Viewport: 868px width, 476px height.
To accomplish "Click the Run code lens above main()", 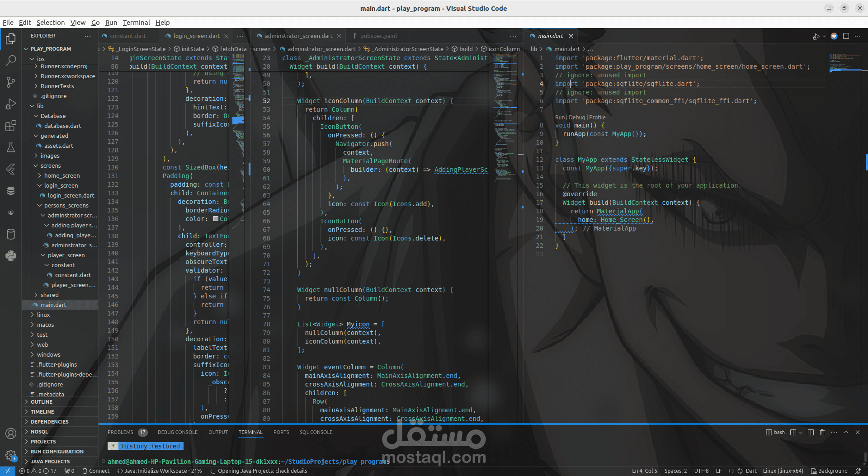I will pos(560,117).
